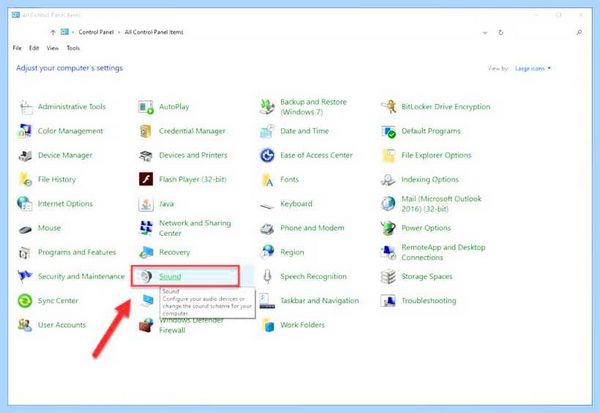Screen dimensions: 600x413
Task: Open the Tools menu
Action: click(73, 48)
